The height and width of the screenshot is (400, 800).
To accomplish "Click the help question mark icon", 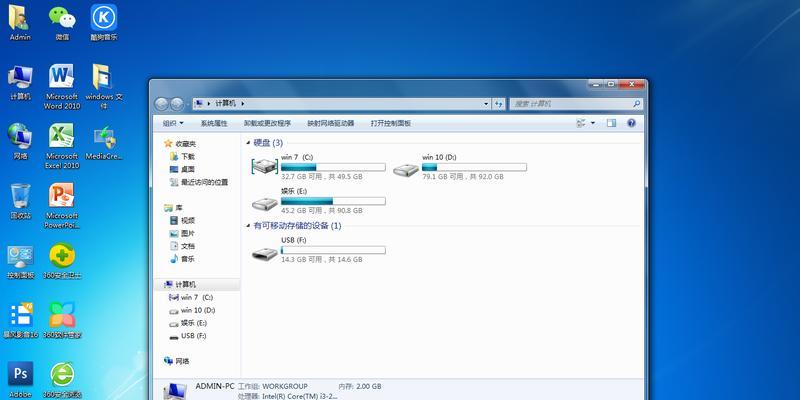I will click(631, 123).
